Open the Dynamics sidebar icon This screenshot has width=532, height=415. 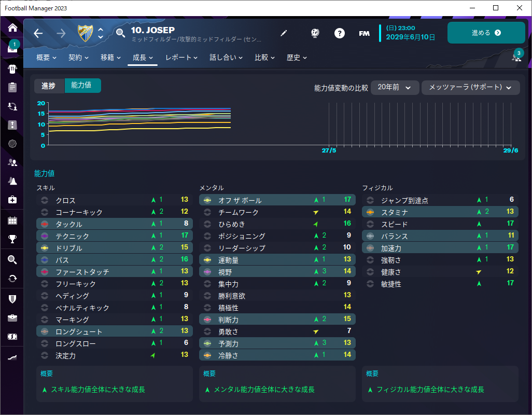coord(12,106)
